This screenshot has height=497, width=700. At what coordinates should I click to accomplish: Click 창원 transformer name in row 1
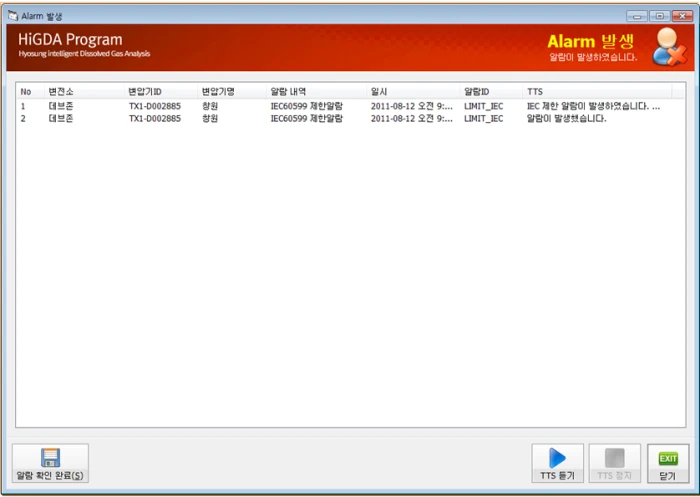point(210,106)
